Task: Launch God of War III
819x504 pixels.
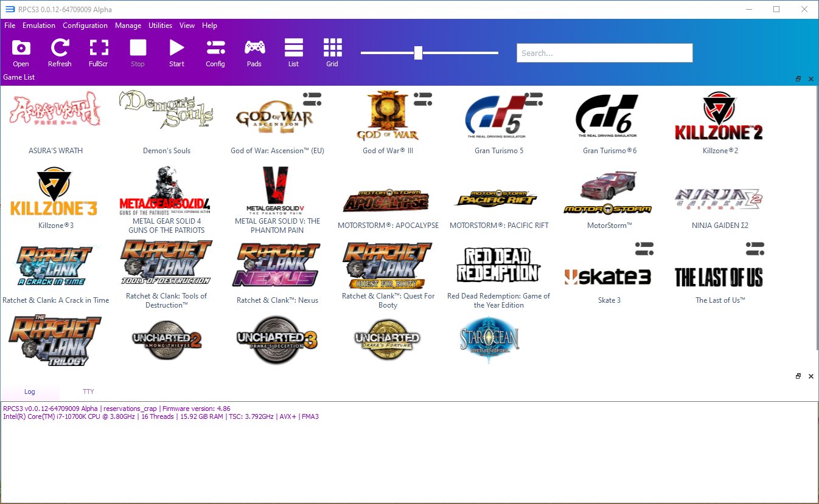Action: pyautogui.click(x=388, y=116)
